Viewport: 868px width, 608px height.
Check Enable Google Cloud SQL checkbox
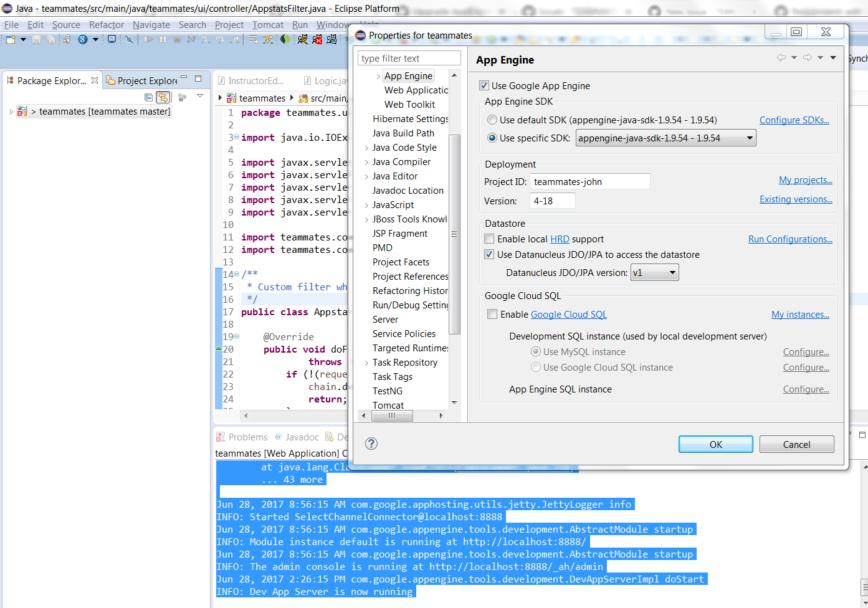coord(492,314)
